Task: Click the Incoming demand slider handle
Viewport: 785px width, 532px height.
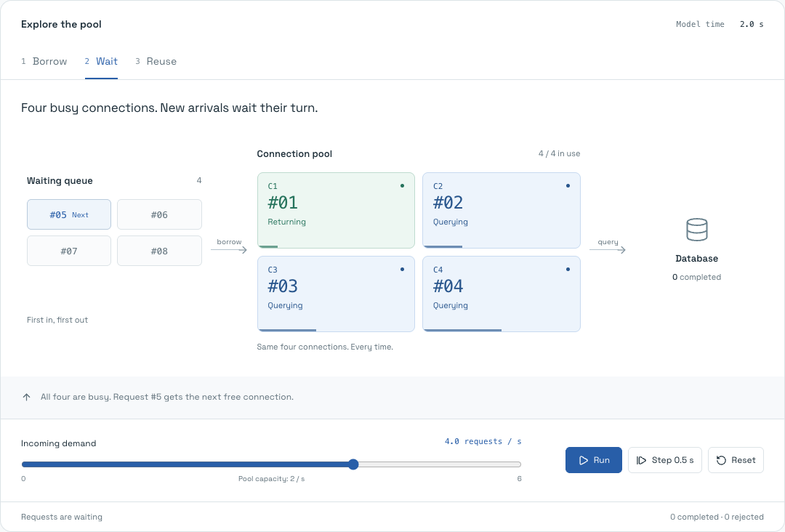Action: (x=353, y=464)
